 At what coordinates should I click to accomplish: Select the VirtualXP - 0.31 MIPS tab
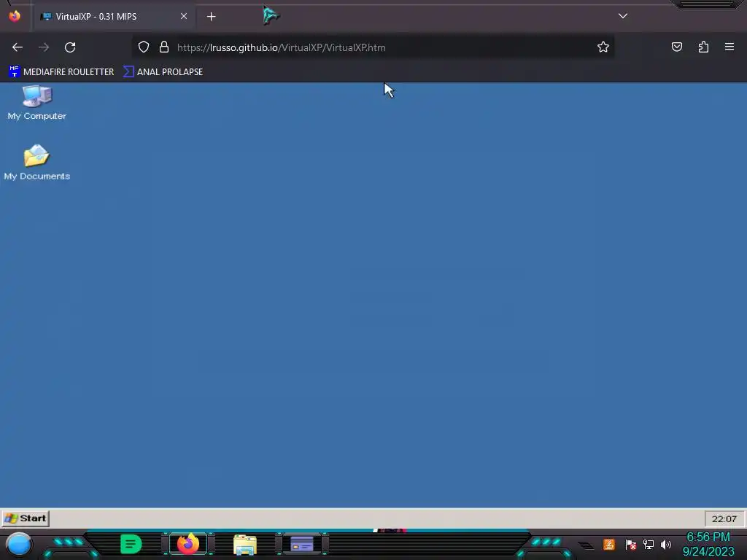point(115,16)
